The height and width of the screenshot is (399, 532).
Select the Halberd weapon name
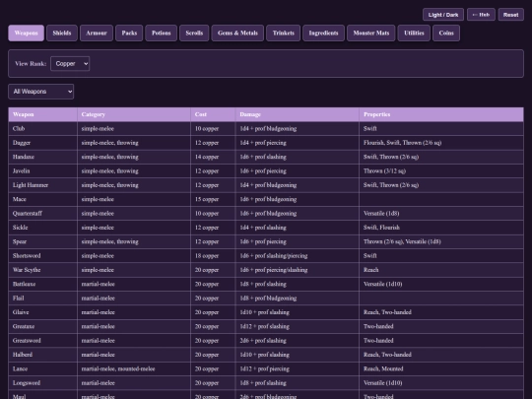pyautogui.click(x=23, y=355)
